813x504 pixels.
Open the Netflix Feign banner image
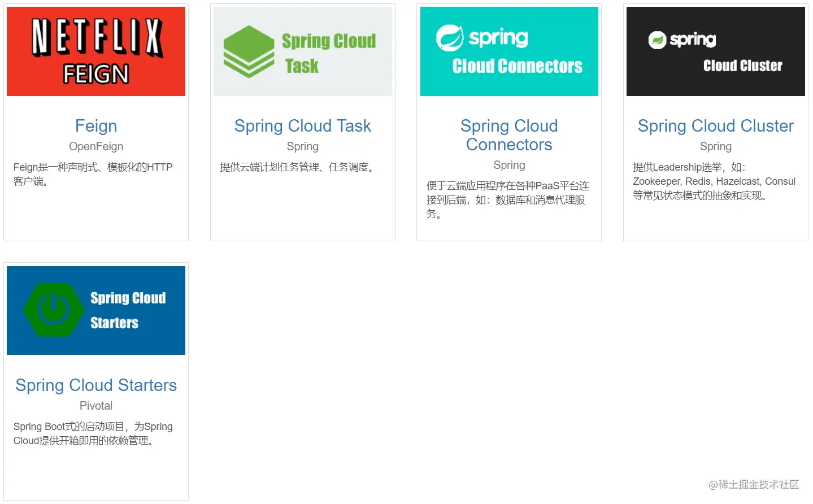point(96,51)
